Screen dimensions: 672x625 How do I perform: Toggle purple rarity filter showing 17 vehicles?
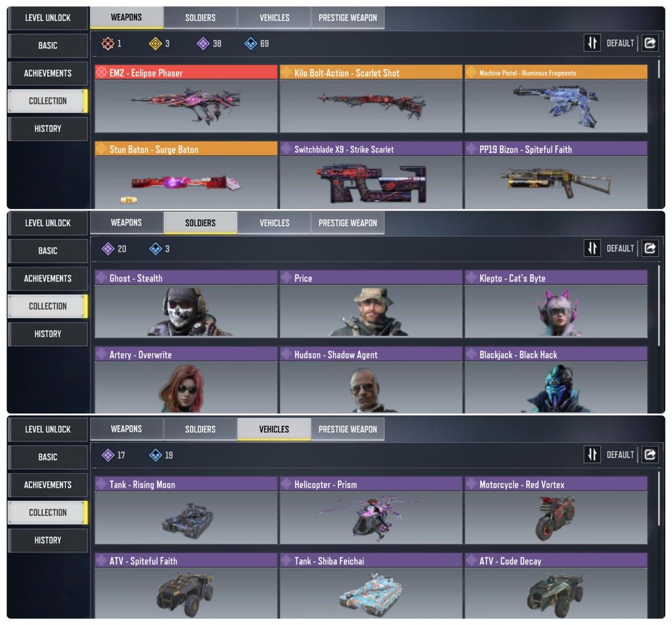(x=108, y=455)
